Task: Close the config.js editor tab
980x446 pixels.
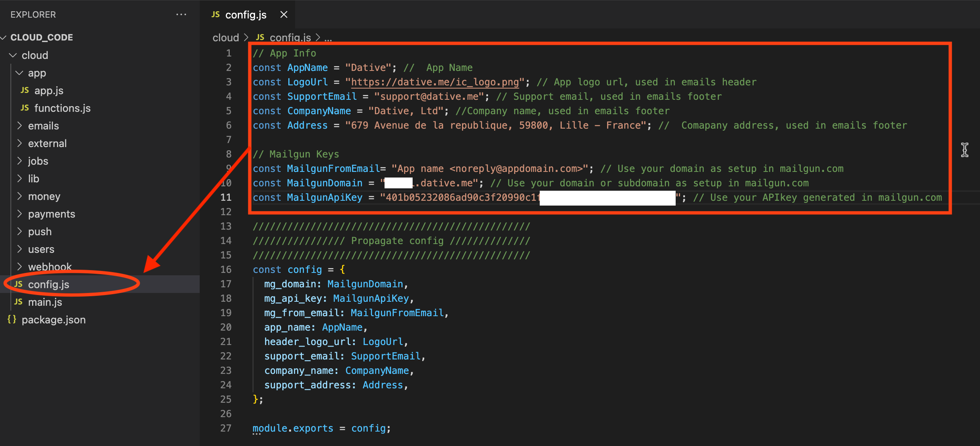Action: (x=284, y=14)
